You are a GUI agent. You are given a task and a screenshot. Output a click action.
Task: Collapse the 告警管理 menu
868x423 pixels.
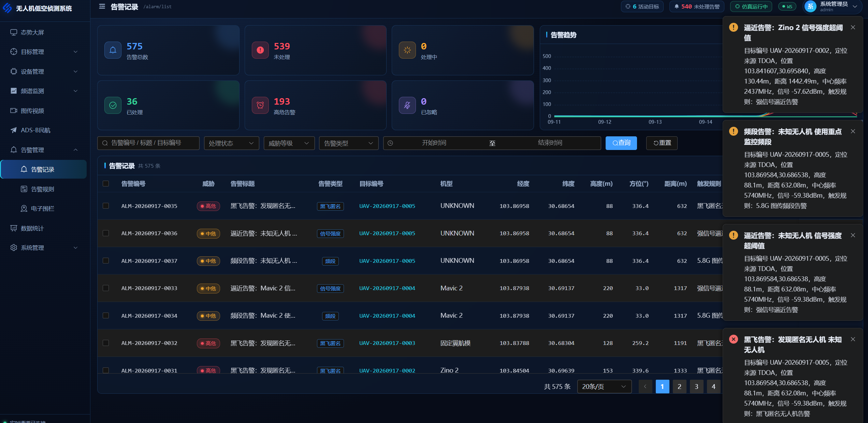[x=45, y=150]
